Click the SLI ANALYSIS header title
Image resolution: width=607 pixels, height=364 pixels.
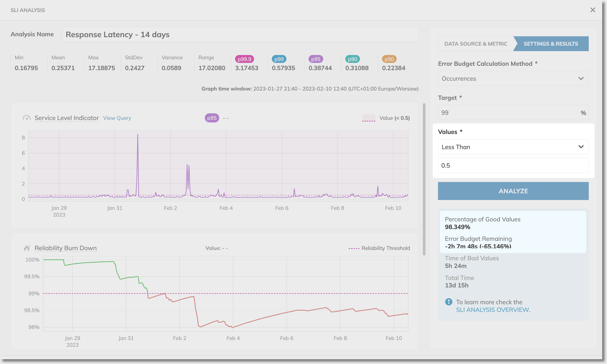pos(28,10)
